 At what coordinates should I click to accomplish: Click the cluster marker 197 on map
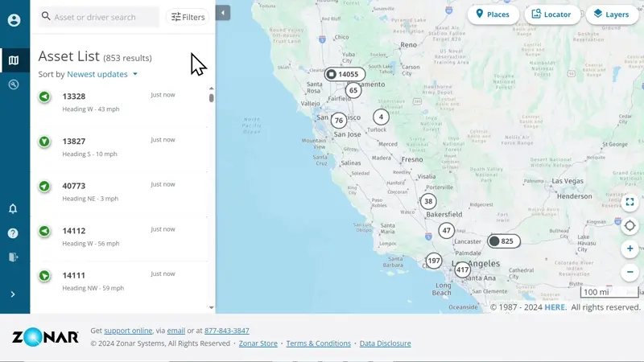(x=434, y=261)
